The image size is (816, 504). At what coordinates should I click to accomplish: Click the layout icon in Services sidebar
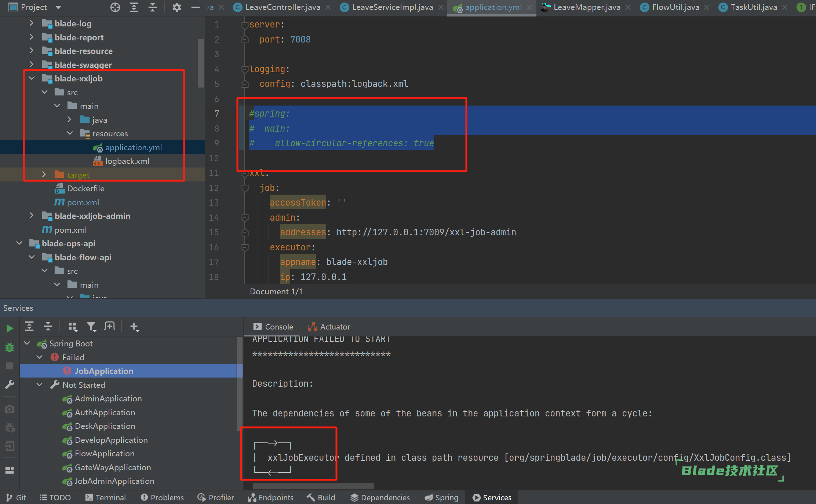coord(10,470)
